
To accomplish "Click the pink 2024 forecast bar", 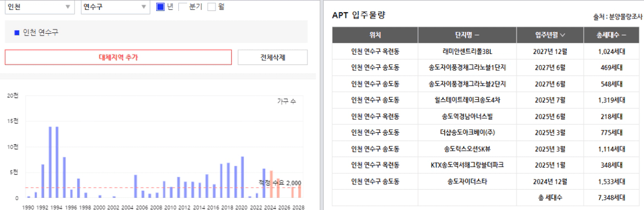I will (271, 184).
